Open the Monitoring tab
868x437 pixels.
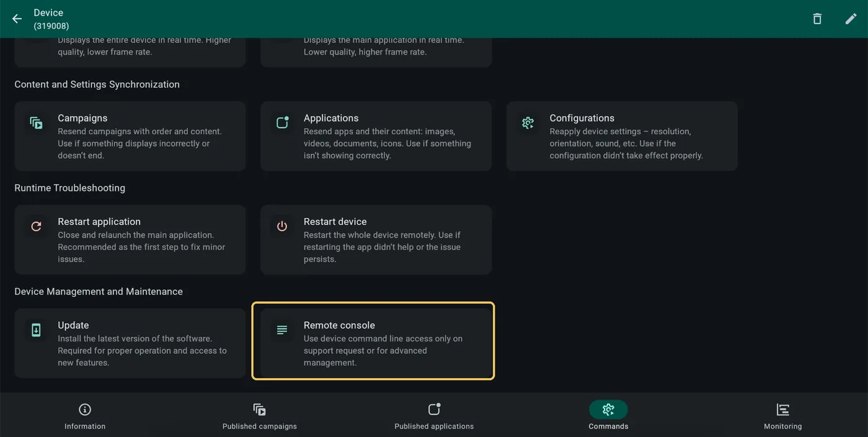[x=782, y=415]
